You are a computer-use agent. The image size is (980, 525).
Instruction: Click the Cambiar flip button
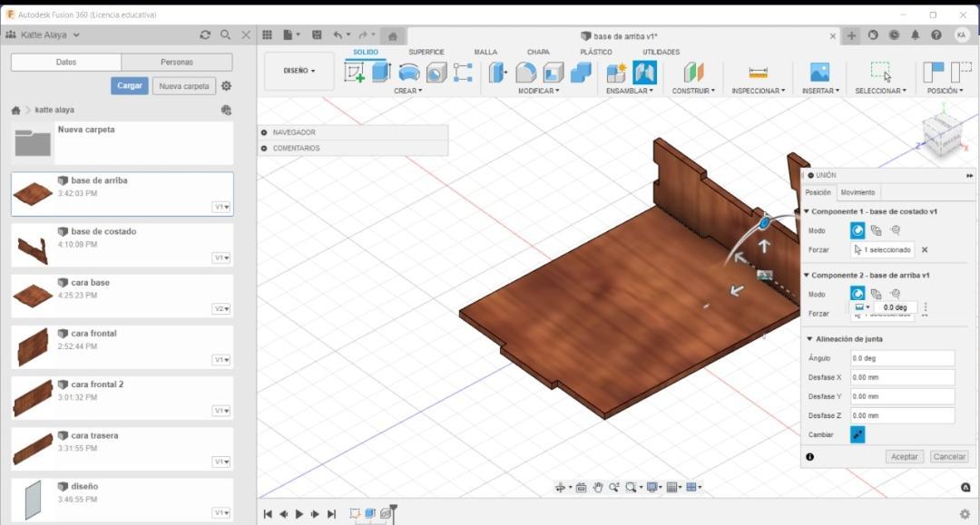point(857,435)
